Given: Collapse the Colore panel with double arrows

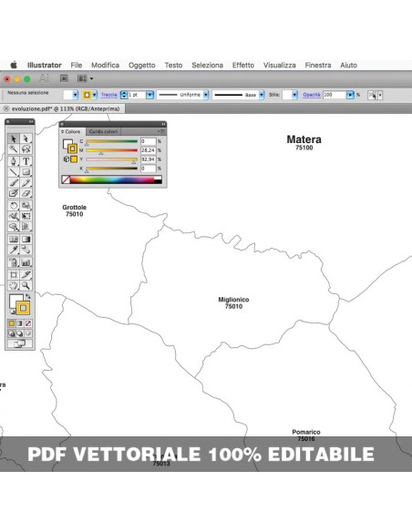Looking at the screenshot, I should [x=163, y=124].
